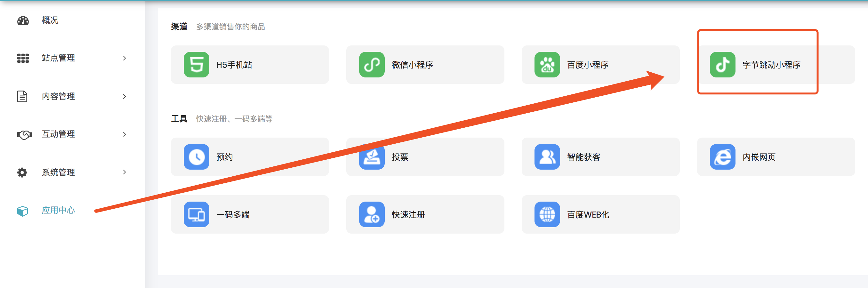Click the 系统管理 gear icon

point(22,172)
